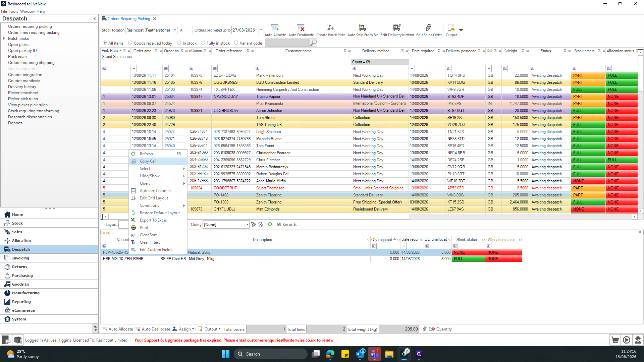Screen dimensions: 644x362
Task: Open the Tools menu
Action: coord(13,11)
